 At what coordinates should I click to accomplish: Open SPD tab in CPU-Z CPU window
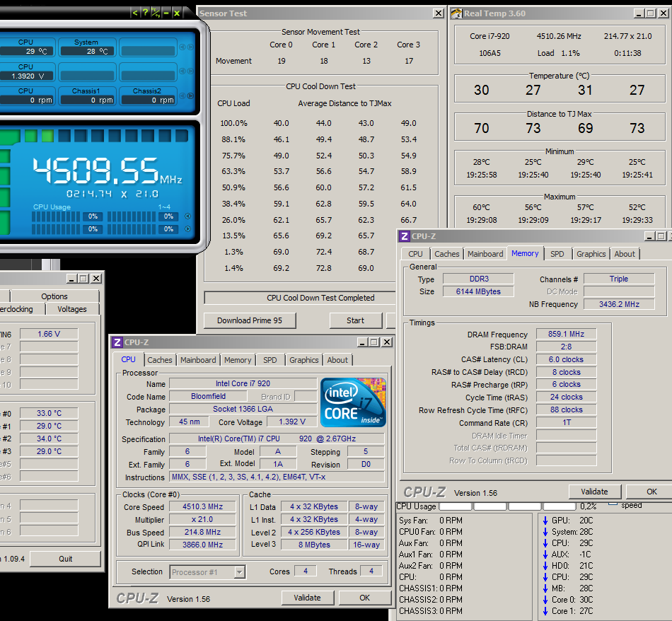(x=270, y=361)
